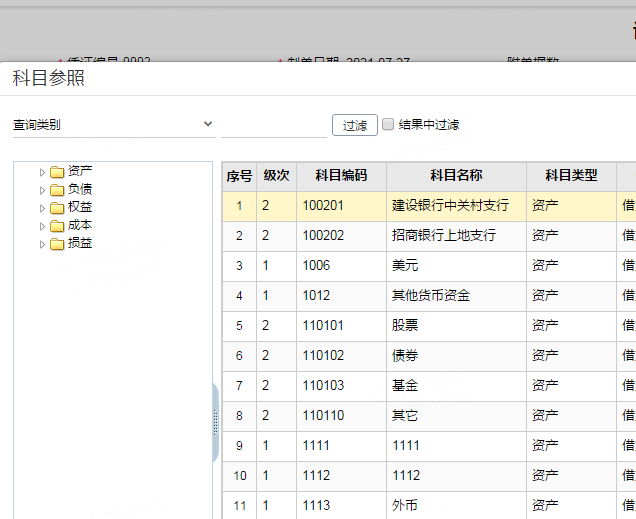Select subject code 110103

tap(323, 386)
